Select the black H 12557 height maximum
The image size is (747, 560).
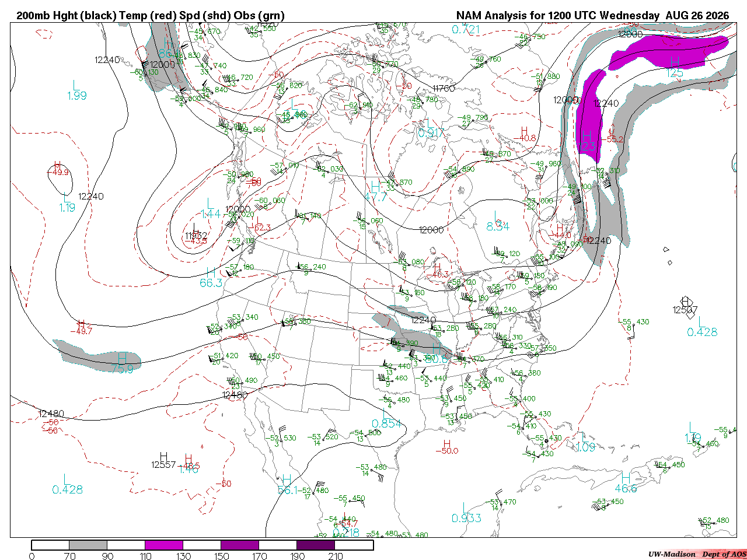click(163, 460)
